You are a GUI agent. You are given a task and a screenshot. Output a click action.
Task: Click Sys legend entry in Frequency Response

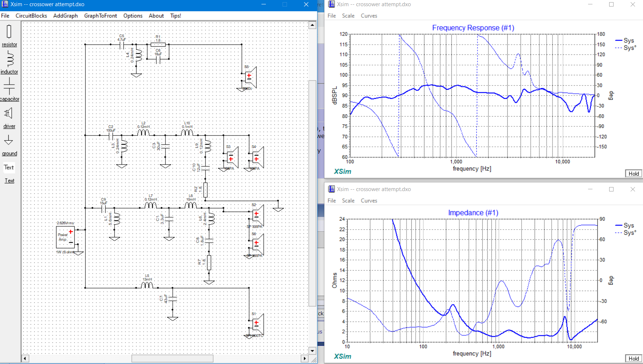click(x=625, y=40)
